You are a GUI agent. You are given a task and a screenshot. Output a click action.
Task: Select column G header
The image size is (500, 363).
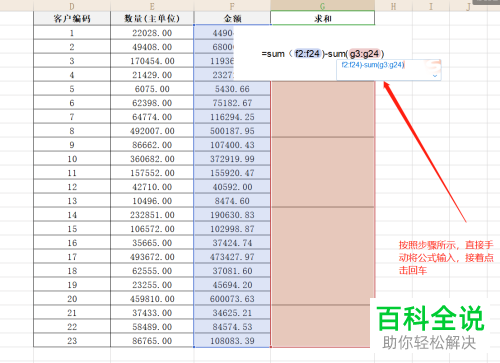coord(323,6)
